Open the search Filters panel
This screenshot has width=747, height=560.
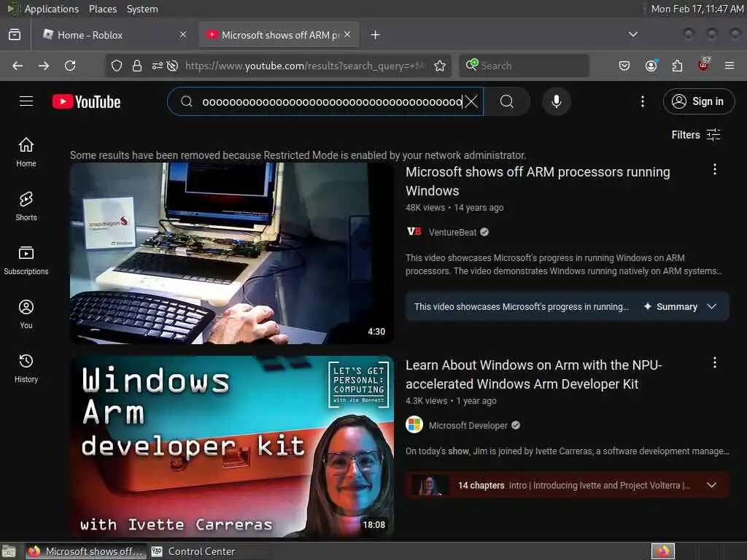695,135
